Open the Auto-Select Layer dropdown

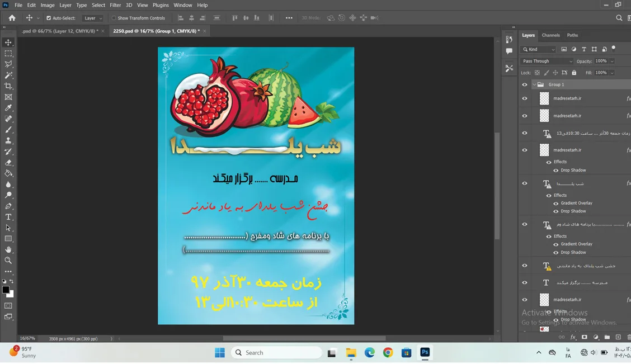point(92,18)
